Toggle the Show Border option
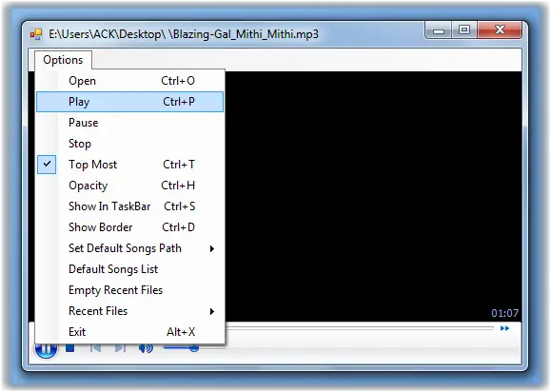Screen dimensions: 551x392 [x=129, y=227]
